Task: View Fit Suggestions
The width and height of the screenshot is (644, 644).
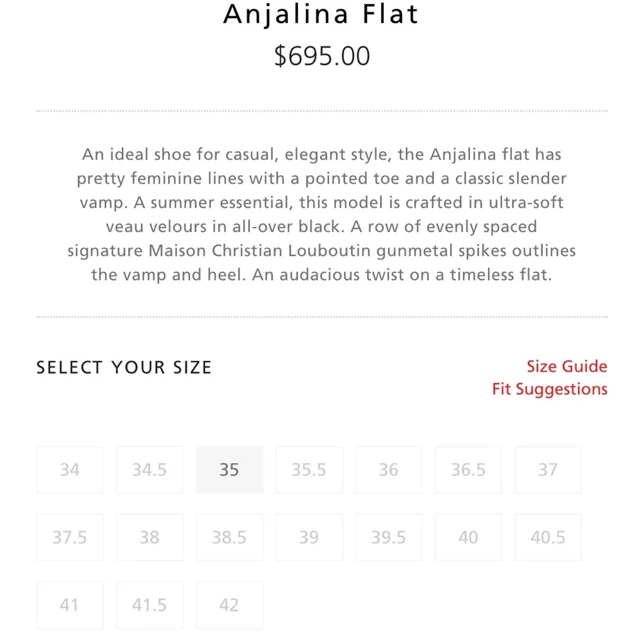Action: (x=549, y=390)
